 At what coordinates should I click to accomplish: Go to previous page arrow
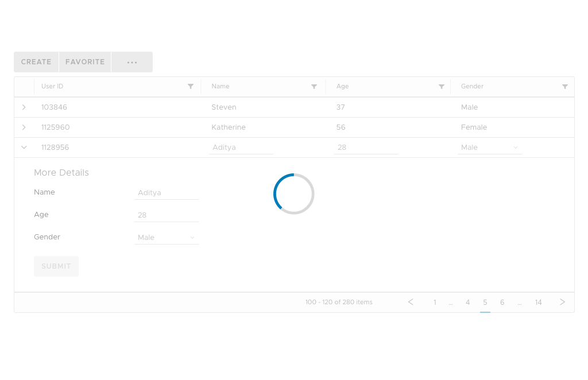point(411,302)
